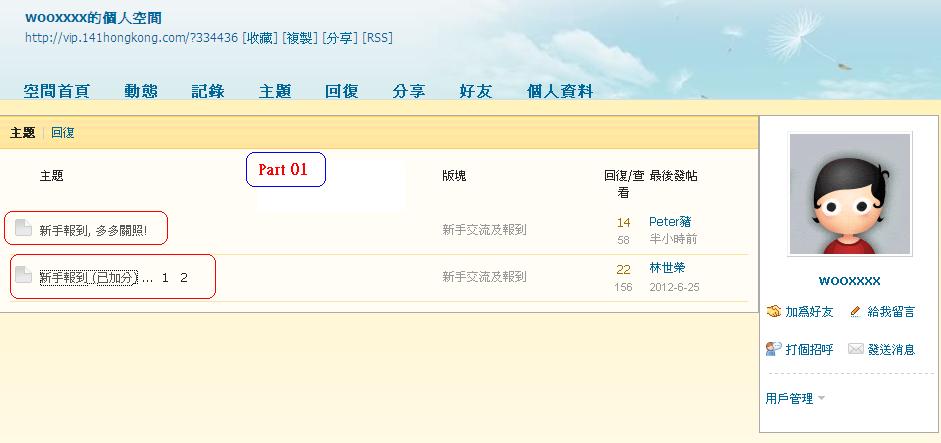Click document icon beside 新手報到 (已加分)
Image resolution: width=941 pixels, height=443 pixels.
pyautogui.click(x=23, y=275)
